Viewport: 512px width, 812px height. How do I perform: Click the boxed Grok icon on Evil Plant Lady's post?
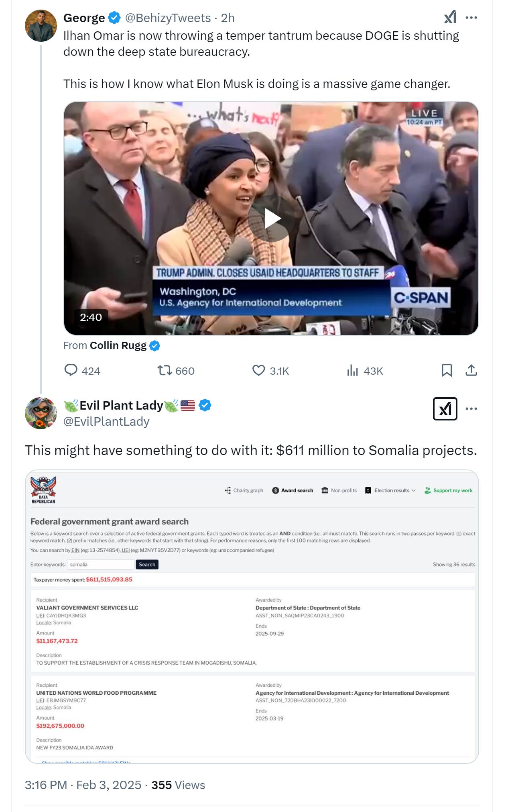pyautogui.click(x=445, y=409)
